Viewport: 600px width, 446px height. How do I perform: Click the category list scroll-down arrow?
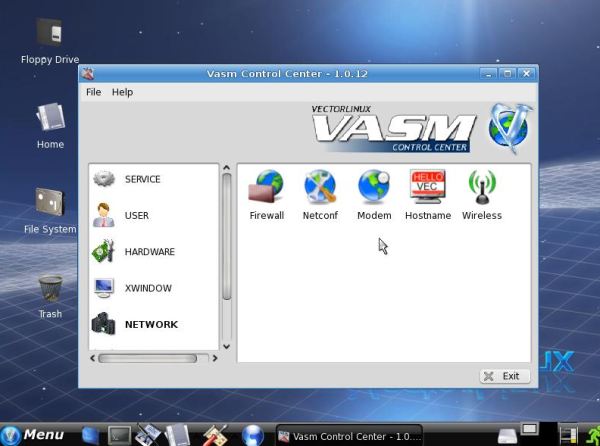(x=227, y=347)
